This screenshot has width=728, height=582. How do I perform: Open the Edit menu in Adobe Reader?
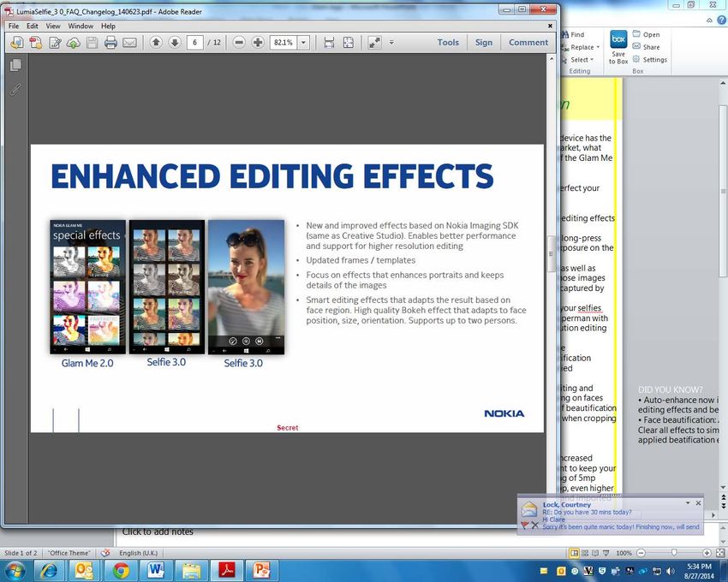32,26
